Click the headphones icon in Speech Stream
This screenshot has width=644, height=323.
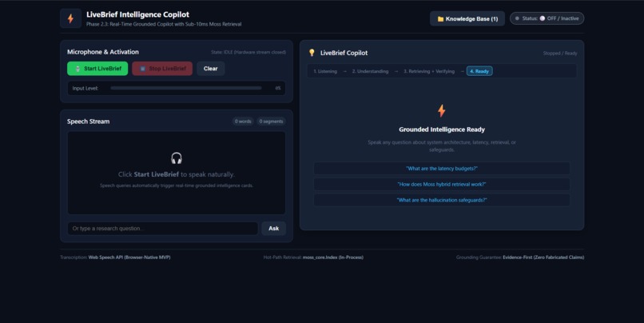point(177,158)
